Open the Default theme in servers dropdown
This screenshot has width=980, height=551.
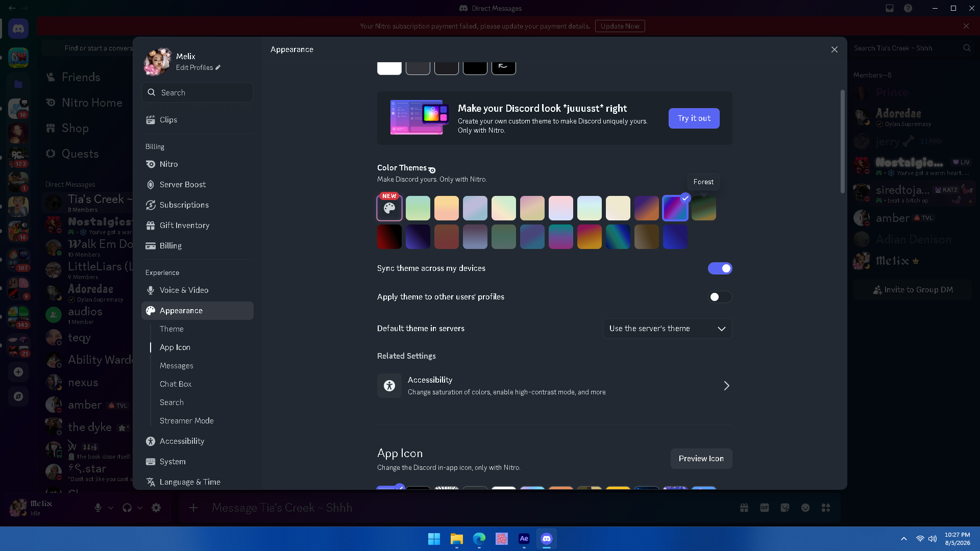668,329
